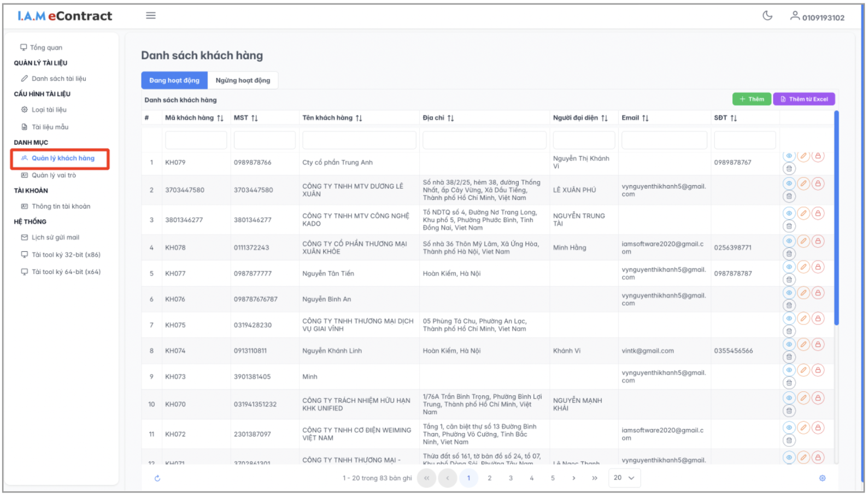Toggle dark mode with the moon icon
Screen dimensions: 868x498
(767, 16)
